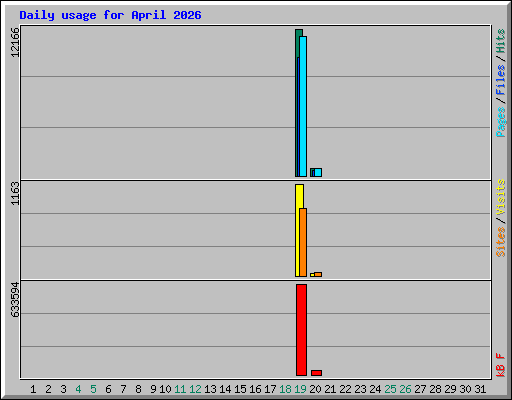Click the red 'kB F' legend label
Image resolution: width=512 pixels, height=400 pixels.
tap(501, 365)
